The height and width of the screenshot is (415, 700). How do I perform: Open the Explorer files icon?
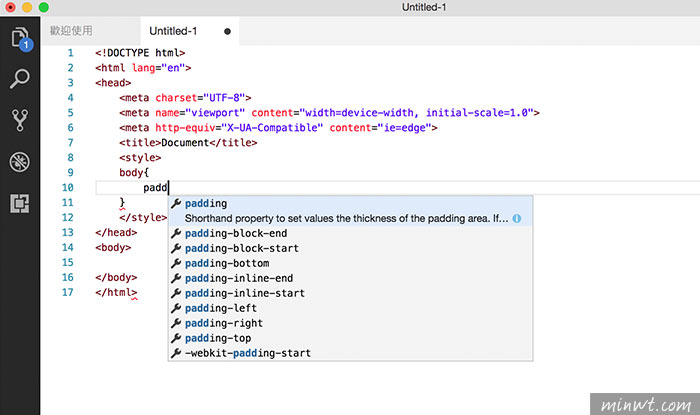[x=20, y=38]
